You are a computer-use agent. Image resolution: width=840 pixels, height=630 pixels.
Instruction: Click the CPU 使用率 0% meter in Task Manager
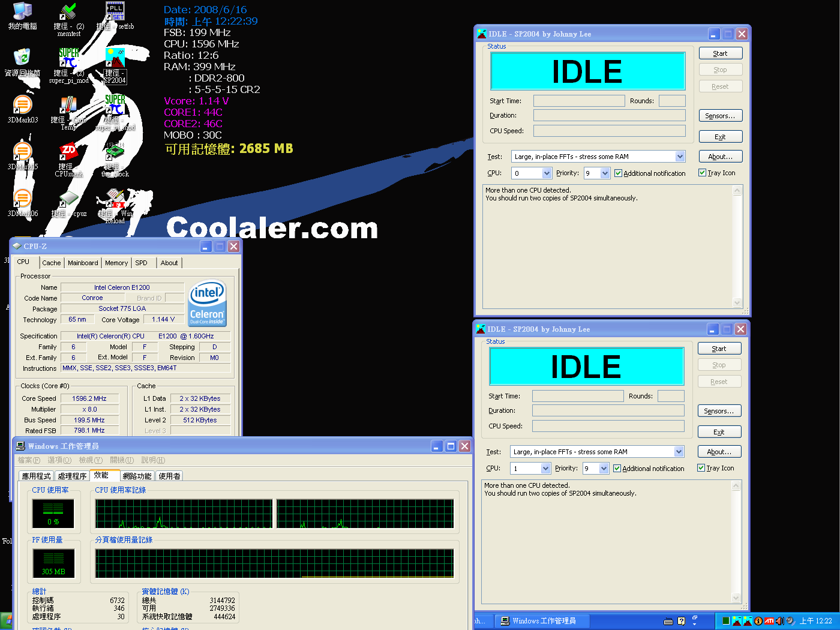click(53, 514)
